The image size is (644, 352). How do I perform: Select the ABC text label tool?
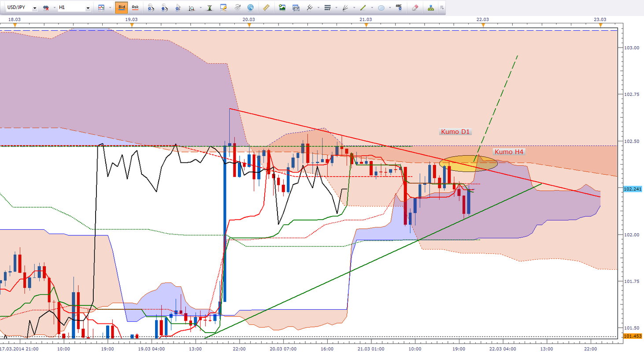pyautogui.click(x=399, y=7)
